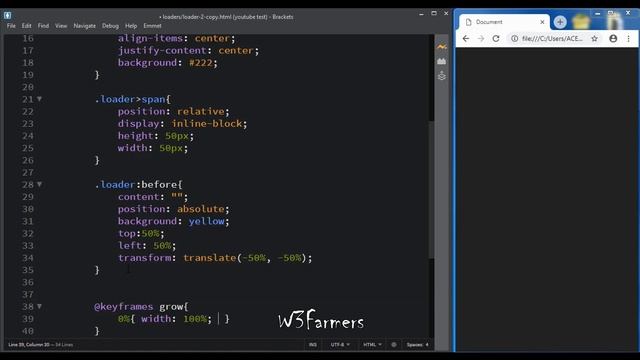This screenshot has width=640, height=360.
Task: Click the yellow color value on line 31
Action: (207, 221)
